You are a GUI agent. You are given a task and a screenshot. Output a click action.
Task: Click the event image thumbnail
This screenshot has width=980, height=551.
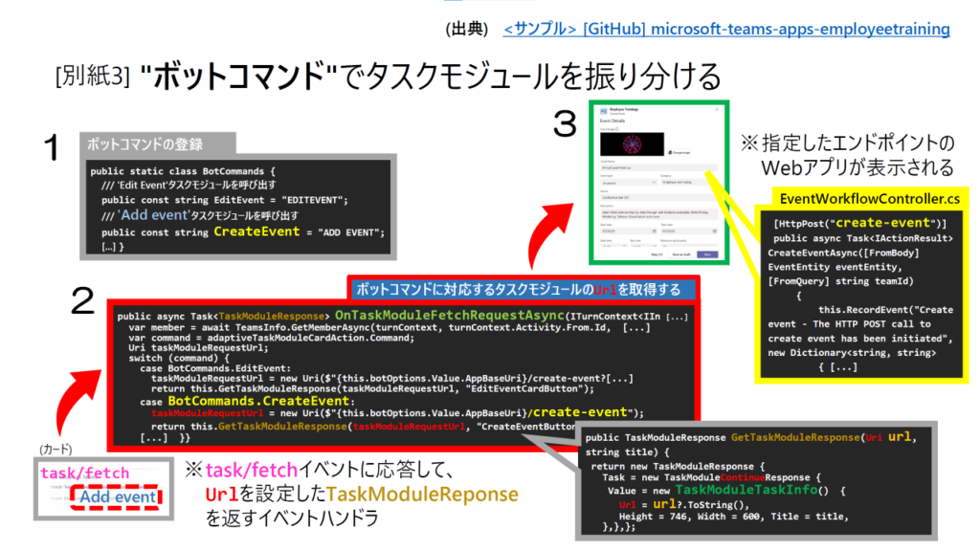tap(633, 143)
